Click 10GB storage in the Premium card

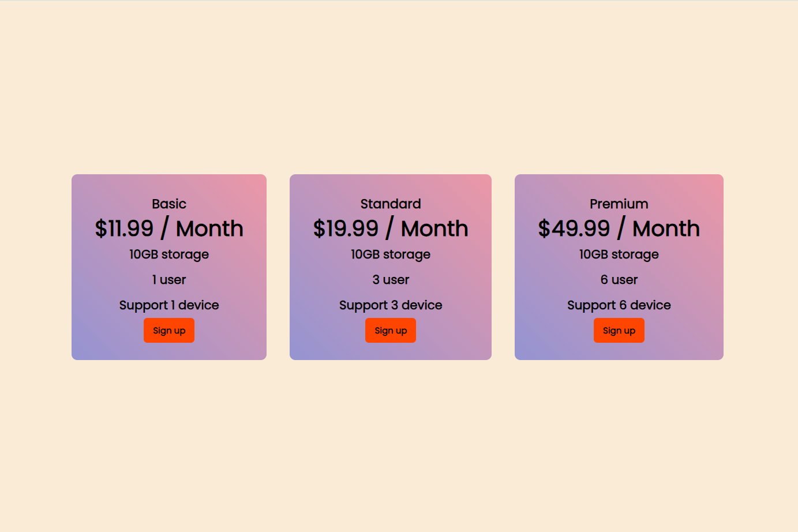619,254
